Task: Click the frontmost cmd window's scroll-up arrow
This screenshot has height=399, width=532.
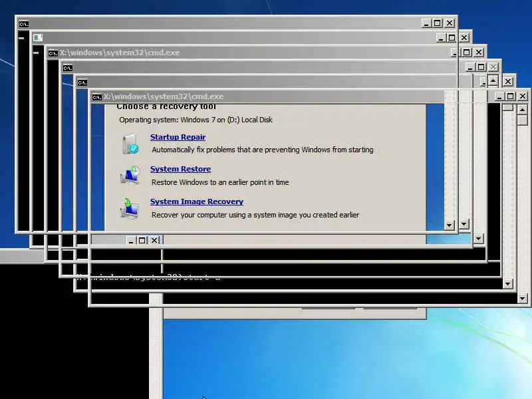Action: click(523, 110)
